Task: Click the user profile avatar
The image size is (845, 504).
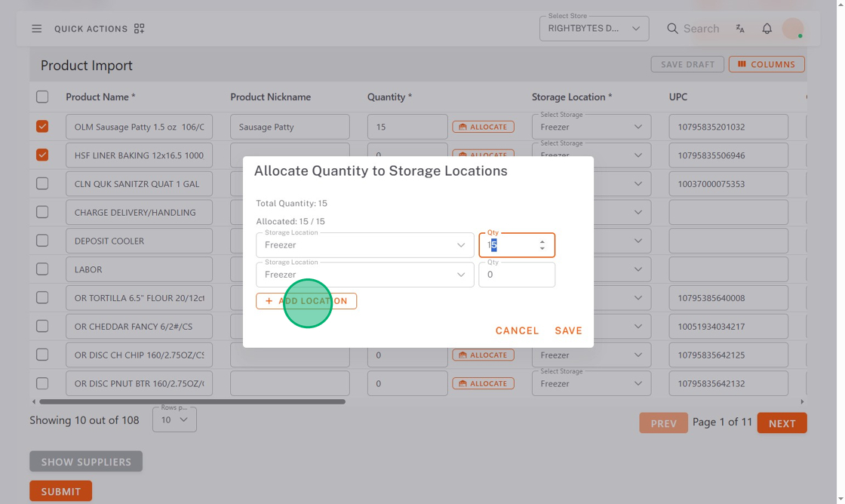Action: click(x=792, y=29)
